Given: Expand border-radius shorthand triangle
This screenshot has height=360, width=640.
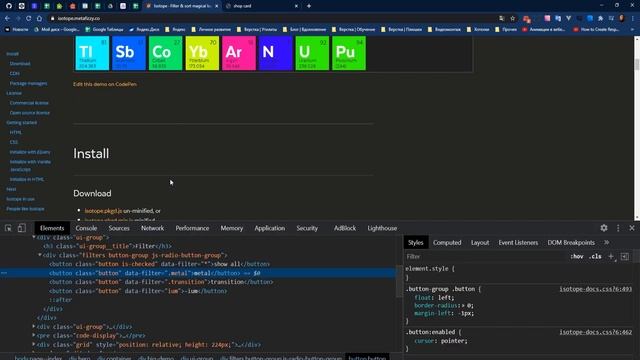Looking at the screenshot, I should [463, 306].
